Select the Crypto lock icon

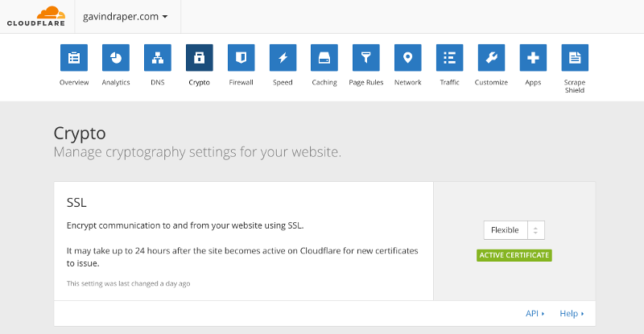pyautogui.click(x=199, y=58)
